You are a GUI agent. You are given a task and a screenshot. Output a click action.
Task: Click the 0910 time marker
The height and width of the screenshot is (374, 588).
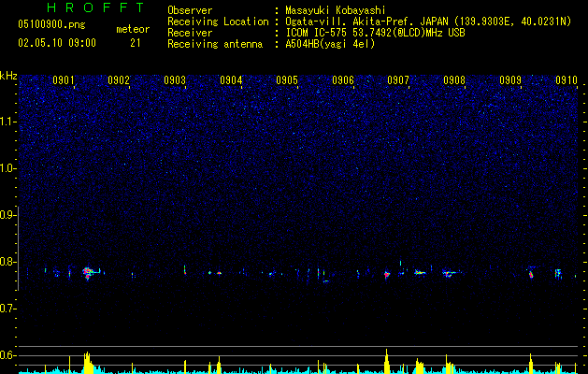(x=566, y=80)
